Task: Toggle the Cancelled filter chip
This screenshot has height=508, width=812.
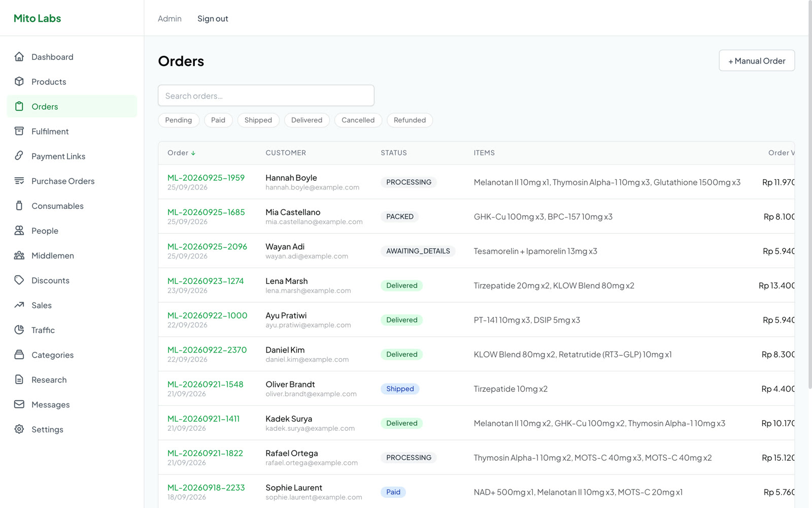Action: [x=358, y=120]
